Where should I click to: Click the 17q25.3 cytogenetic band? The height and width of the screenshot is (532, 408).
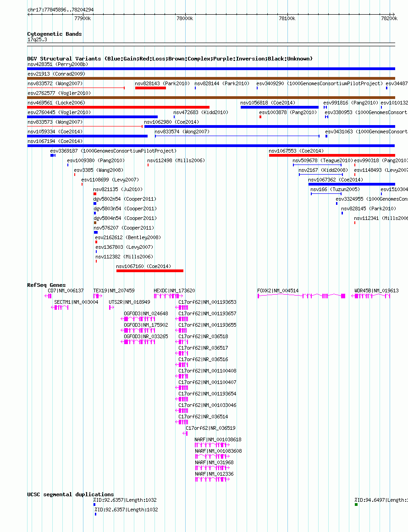[211, 44]
